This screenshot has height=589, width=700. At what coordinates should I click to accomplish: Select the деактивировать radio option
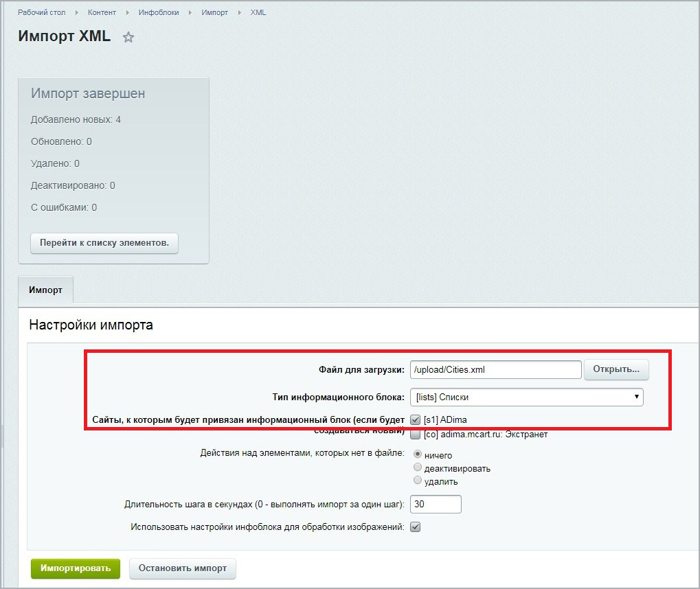click(418, 467)
